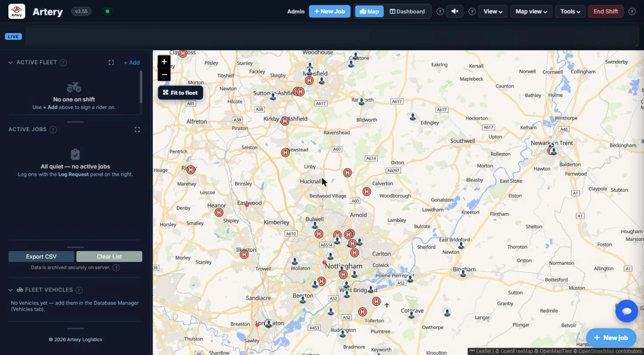
Task: Open the OpenStreetMap attribution link
Action: coord(596,351)
